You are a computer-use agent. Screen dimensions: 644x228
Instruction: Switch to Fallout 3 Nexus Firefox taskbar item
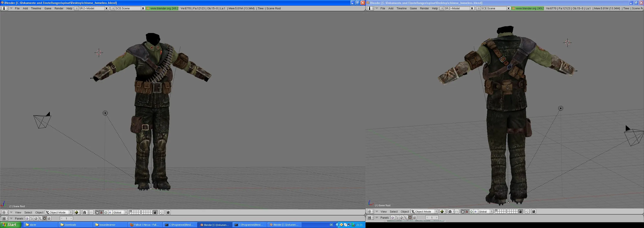[145, 225]
